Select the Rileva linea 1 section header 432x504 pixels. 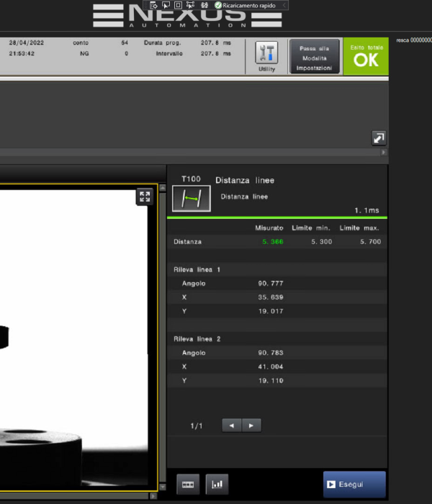[197, 269]
